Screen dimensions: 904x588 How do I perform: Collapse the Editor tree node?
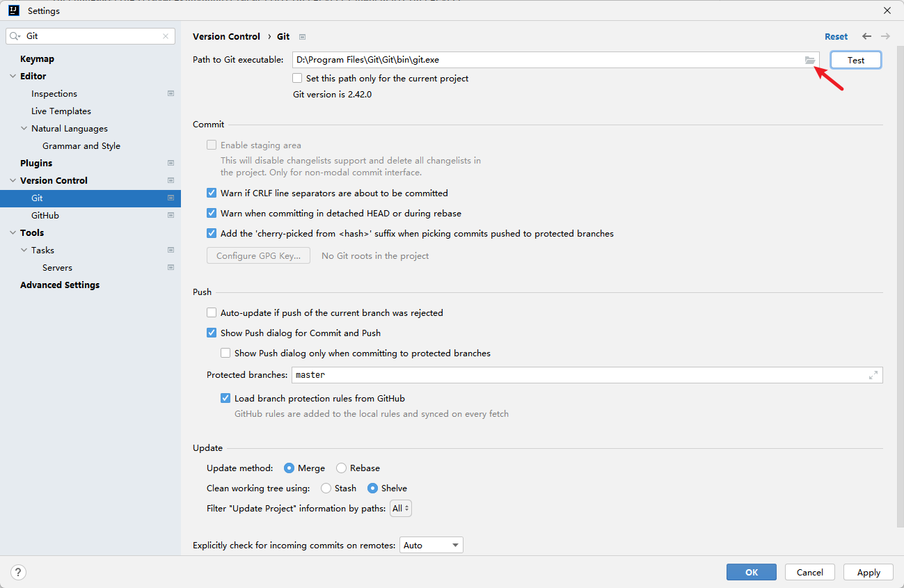pos(13,77)
